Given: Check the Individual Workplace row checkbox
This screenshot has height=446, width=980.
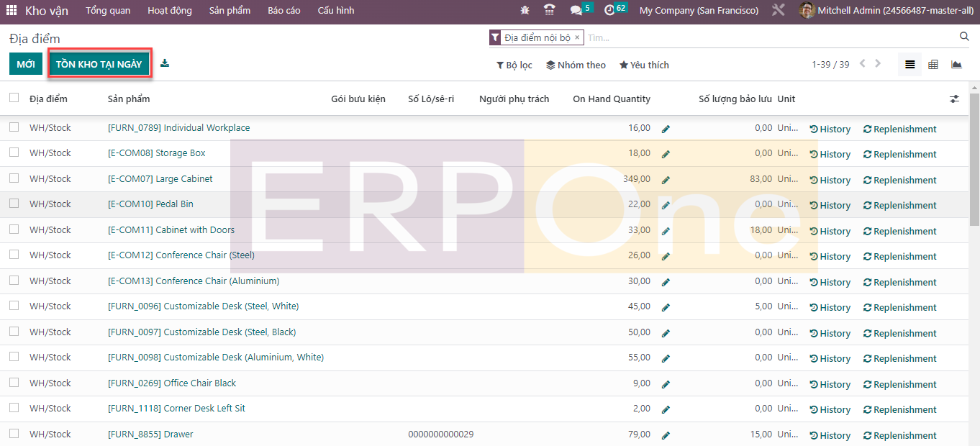Looking at the screenshot, I should [14, 127].
